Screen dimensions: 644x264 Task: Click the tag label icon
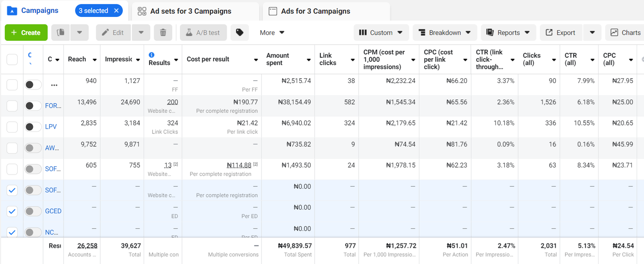pos(239,33)
